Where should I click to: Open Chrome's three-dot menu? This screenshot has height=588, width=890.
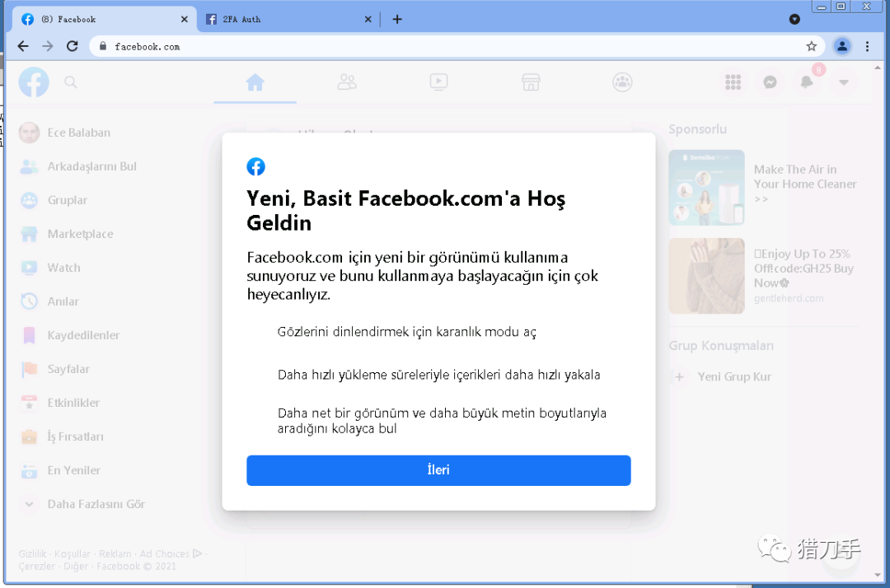(x=867, y=46)
